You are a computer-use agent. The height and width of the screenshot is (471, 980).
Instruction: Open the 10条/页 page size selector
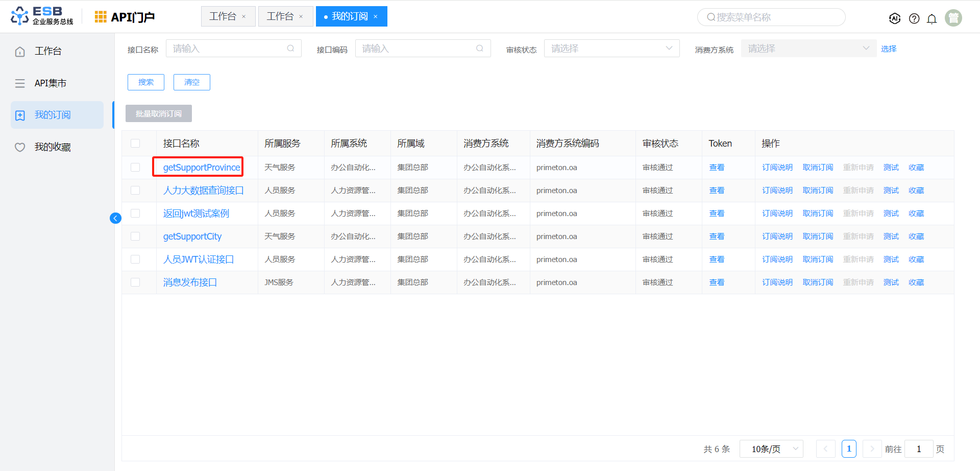click(x=771, y=449)
